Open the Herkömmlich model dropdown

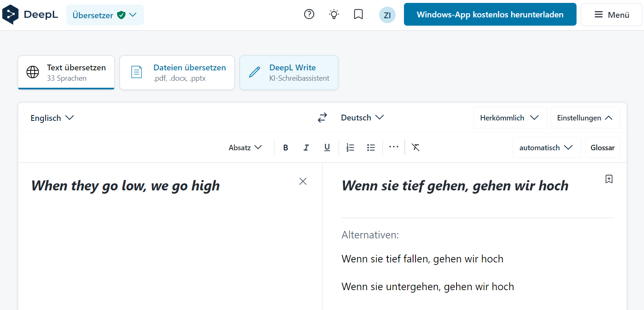coord(510,118)
